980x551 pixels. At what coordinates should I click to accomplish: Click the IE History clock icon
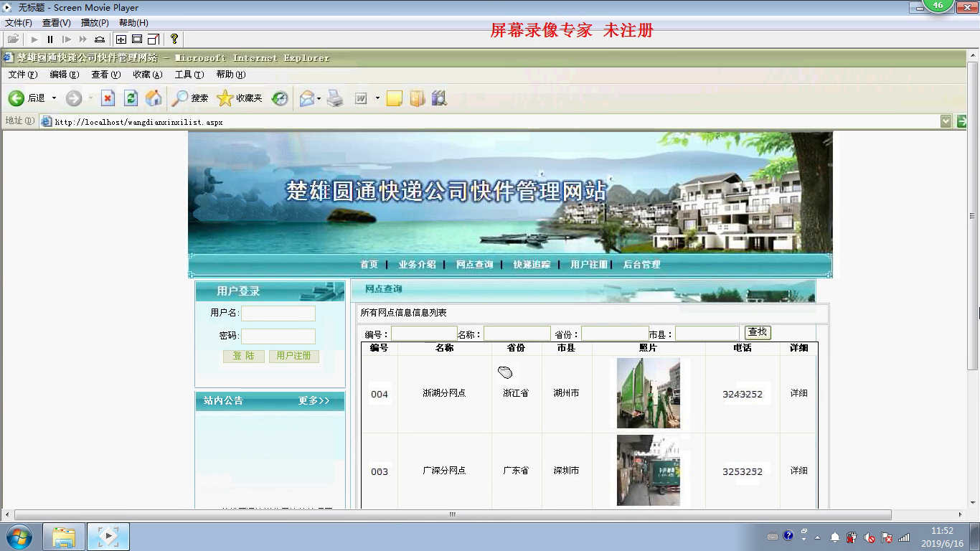click(280, 98)
